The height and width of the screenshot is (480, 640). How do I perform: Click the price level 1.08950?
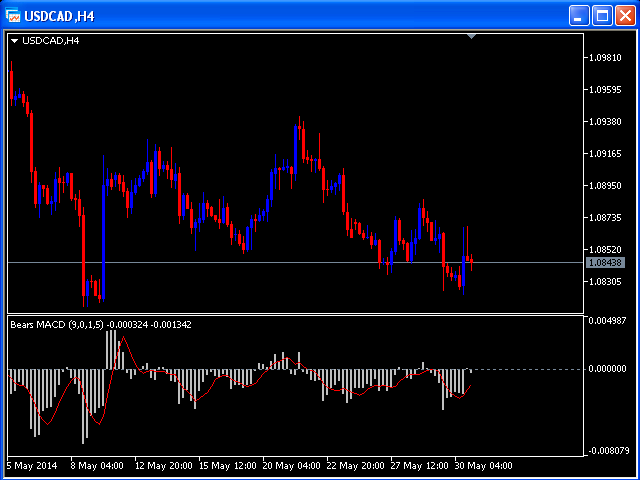pos(605,186)
